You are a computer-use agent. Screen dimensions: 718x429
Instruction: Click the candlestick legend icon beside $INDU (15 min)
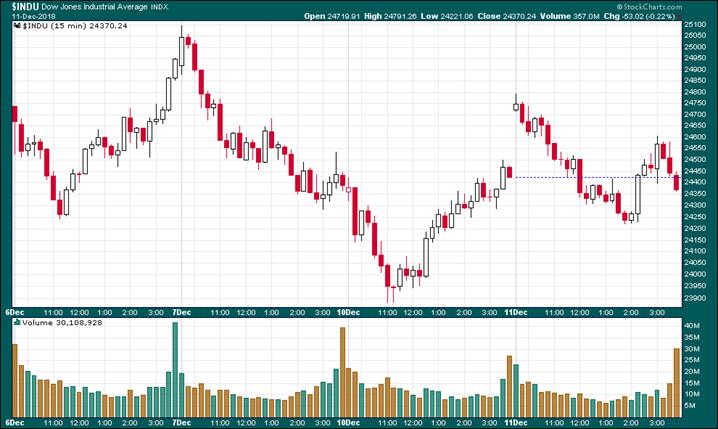click(18, 26)
